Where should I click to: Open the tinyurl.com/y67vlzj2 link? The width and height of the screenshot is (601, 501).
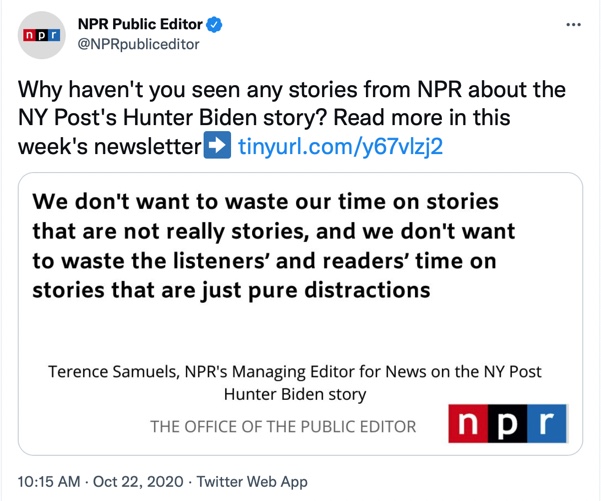pyautogui.click(x=340, y=146)
